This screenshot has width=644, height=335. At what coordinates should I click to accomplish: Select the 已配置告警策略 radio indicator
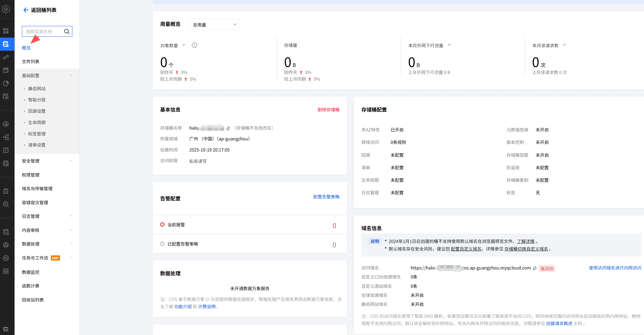162,244
